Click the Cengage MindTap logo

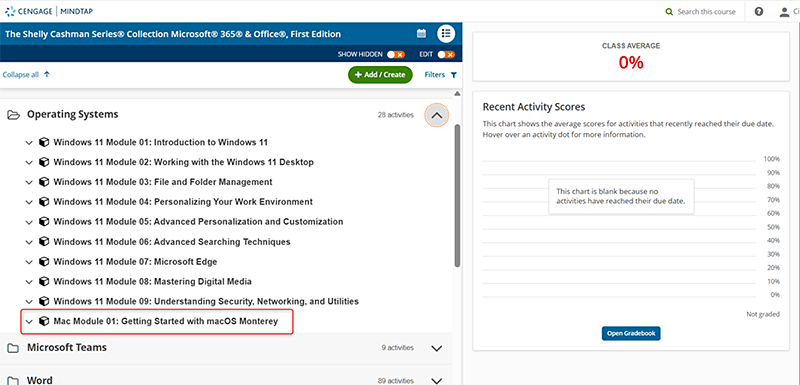[49, 11]
